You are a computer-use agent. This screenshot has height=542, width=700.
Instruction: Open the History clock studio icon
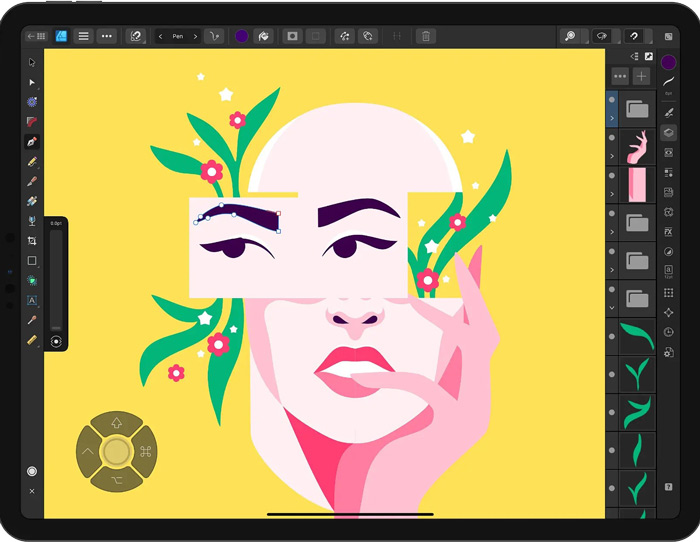click(x=668, y=332)
